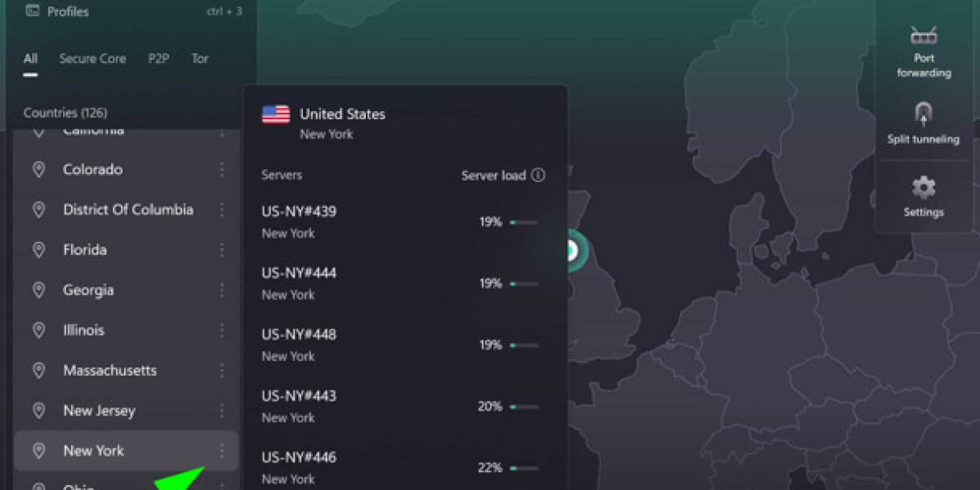Click the Profiles icon in the sidebar
This screenshot has width=980, height=490.
(33, 11)
